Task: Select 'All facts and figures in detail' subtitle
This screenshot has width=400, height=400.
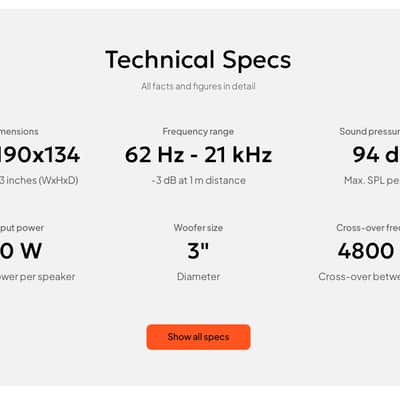Action: (x=198, y=86)
